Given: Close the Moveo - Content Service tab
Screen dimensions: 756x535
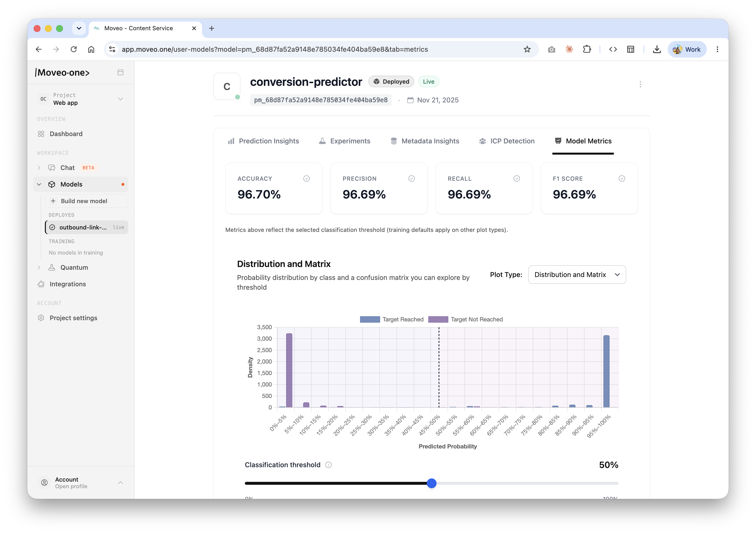Looking at the screenshot, I should (194, 28).
